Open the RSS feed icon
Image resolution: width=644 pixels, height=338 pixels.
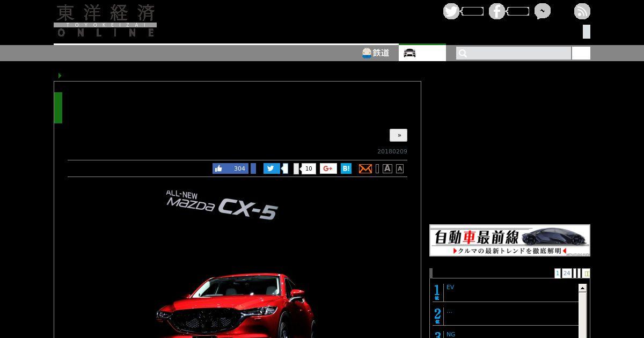click(582, 11)
